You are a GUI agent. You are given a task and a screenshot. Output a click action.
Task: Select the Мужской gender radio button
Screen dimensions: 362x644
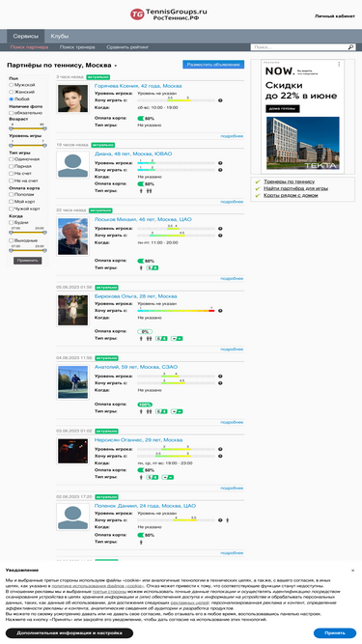12,85
